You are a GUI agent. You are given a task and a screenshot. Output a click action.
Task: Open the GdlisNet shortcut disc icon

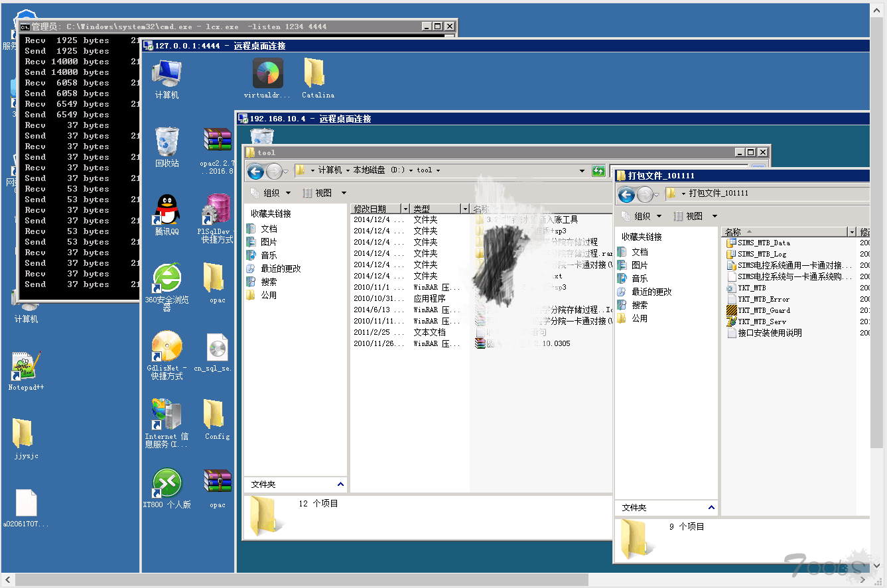click(x=167, y=355)
